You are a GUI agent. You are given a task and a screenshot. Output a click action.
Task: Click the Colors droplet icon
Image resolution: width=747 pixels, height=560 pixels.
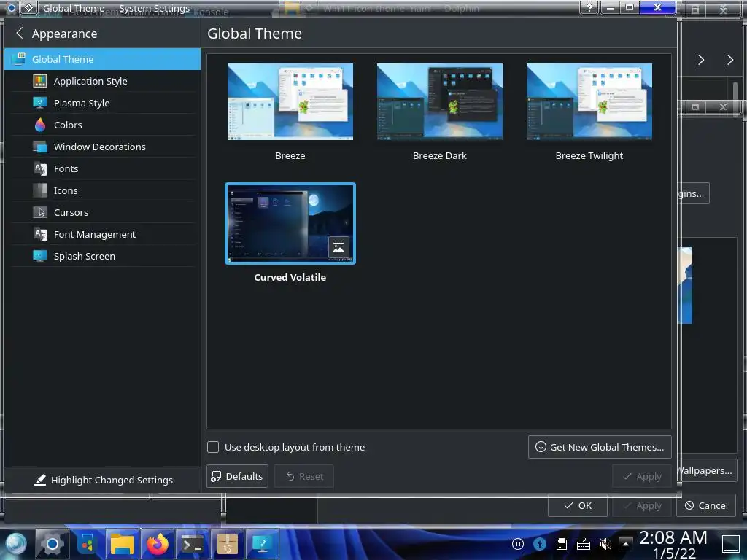(x=40, y=125)
